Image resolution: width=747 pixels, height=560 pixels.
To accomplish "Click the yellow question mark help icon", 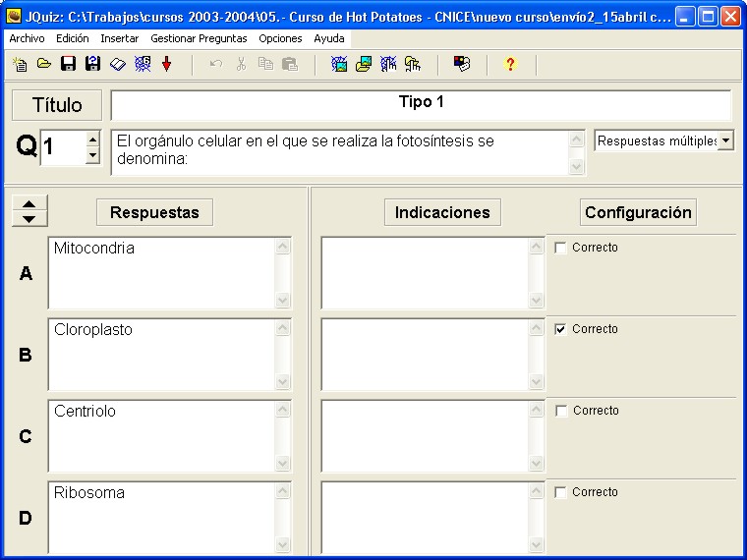I will (509, 65).
